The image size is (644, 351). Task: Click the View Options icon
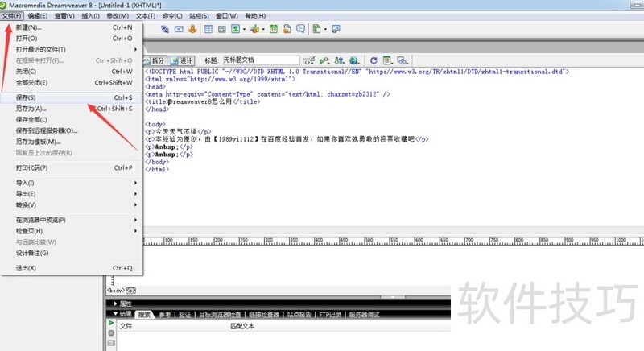pos(387,60)
